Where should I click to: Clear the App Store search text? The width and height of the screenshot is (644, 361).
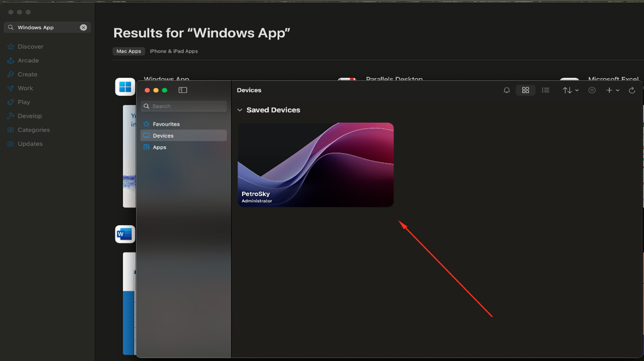[x=83, y=28]
